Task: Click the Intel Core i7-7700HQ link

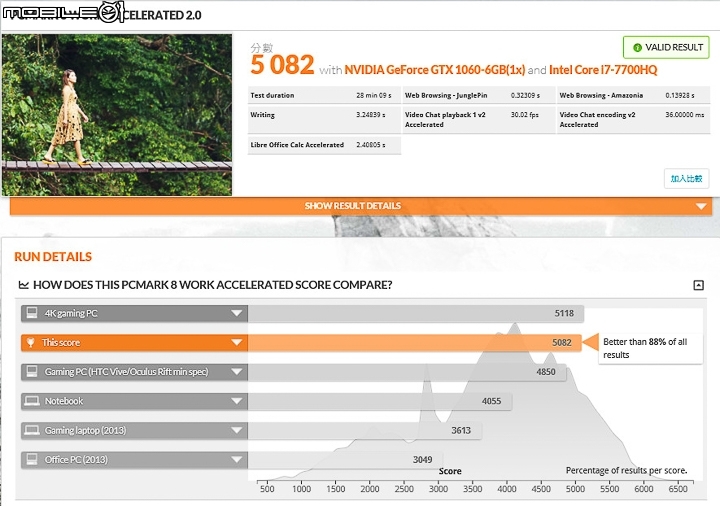Action: coord(603,70)
